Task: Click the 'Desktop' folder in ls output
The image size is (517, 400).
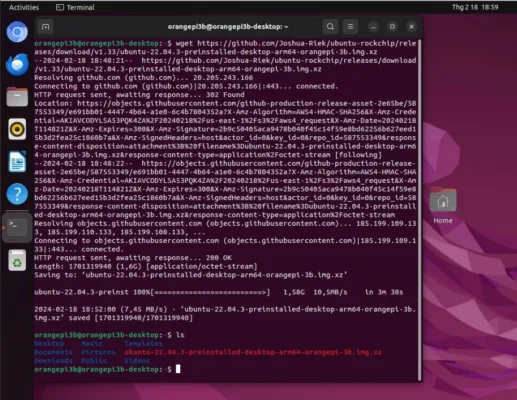Action: pyautogui.click(x=49, y=343)
